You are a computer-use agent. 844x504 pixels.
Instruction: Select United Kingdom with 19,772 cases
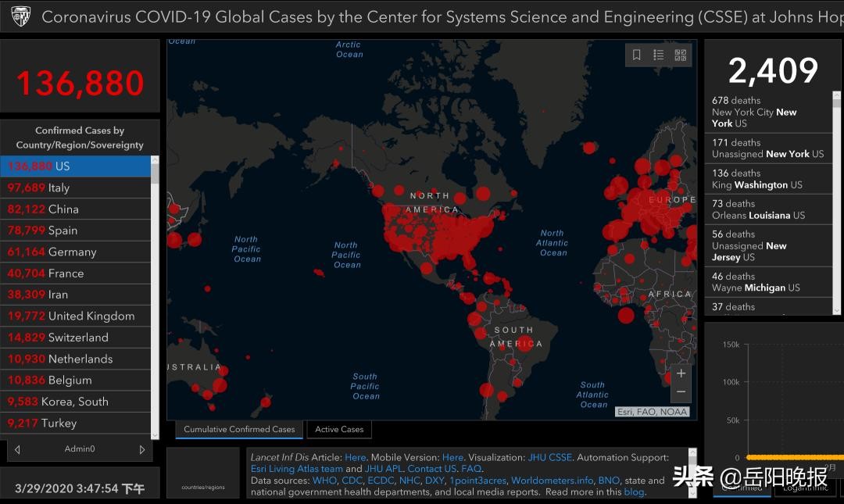[x=75, y=316]
